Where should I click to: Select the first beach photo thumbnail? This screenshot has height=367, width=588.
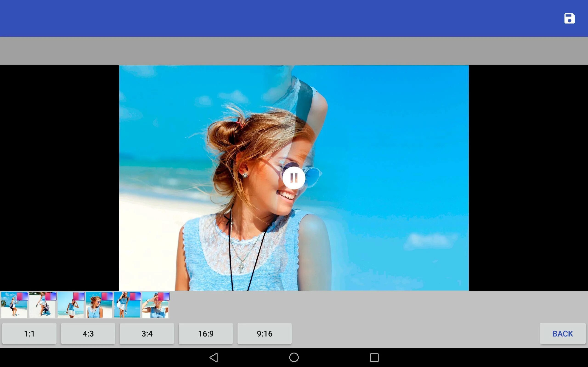click(14, 304)
